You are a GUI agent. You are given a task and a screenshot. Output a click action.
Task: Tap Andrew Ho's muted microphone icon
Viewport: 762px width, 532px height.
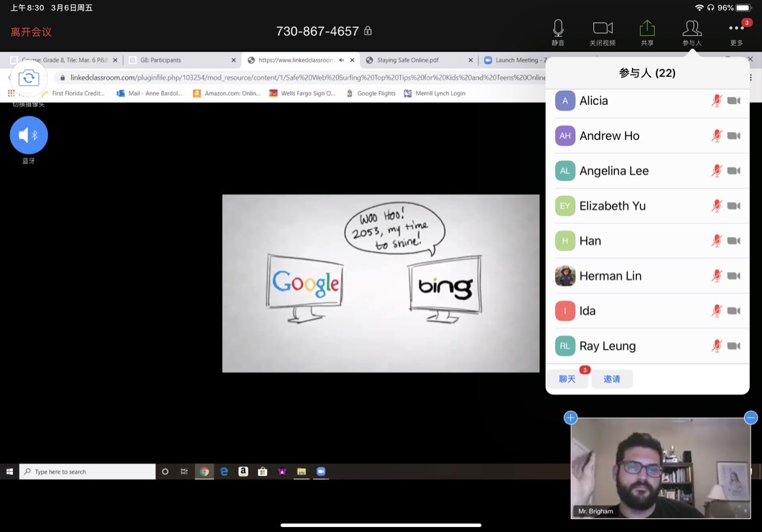pyautogui.click(x=716, y=136)
